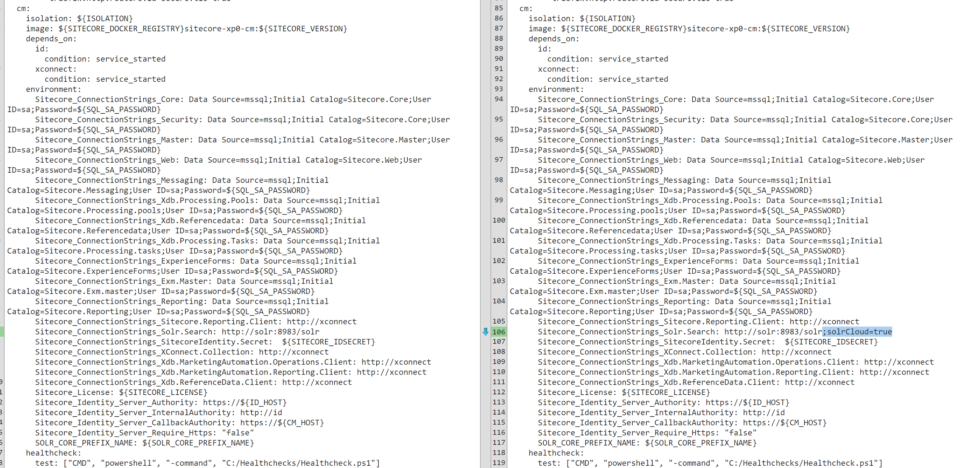Screen dimensions: 980x468
Task: Click the ConnectionStrings_Messaging line in the left pane
Action: coord(168,185)
